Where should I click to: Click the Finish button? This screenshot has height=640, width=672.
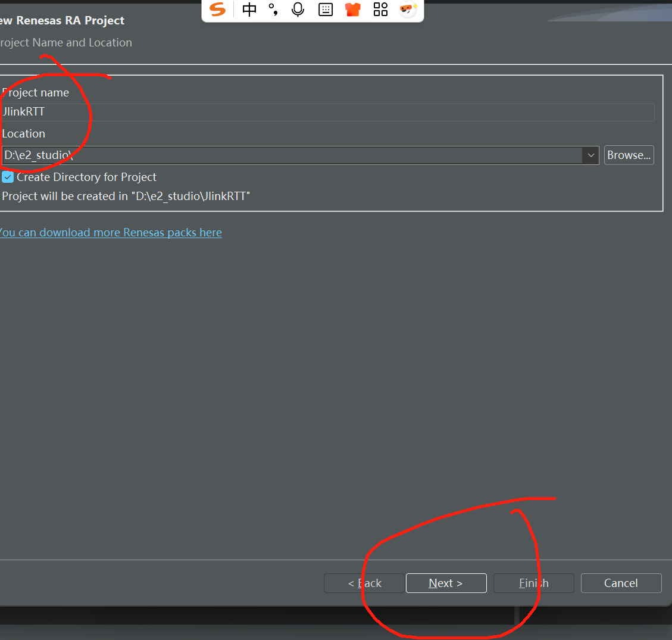(533, 583)
